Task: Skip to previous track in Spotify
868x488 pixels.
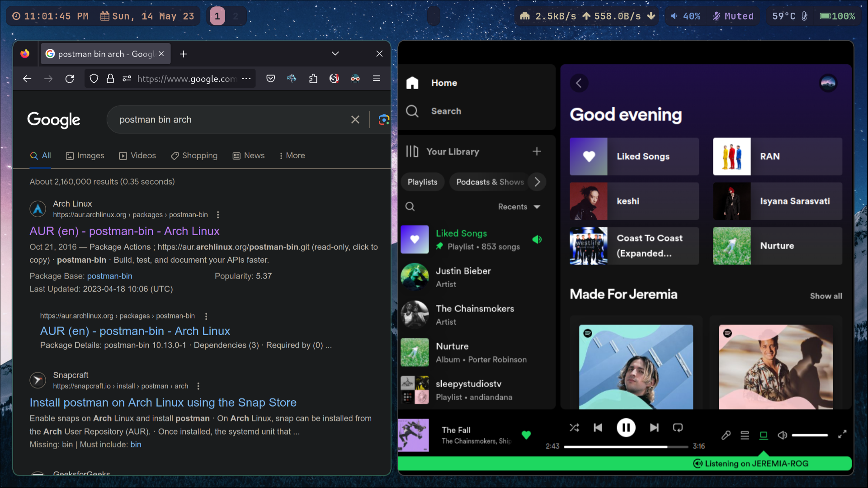Action: [x=598, y=428]
